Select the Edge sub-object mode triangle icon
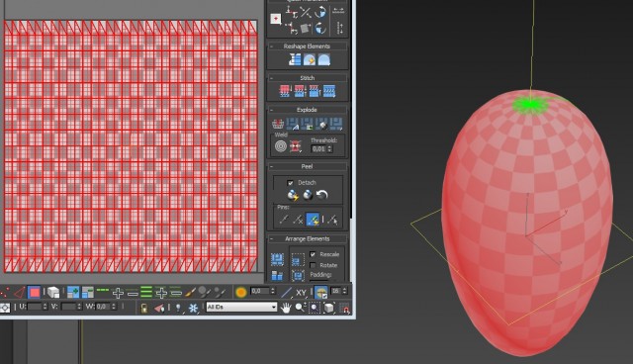 (19, 292)
